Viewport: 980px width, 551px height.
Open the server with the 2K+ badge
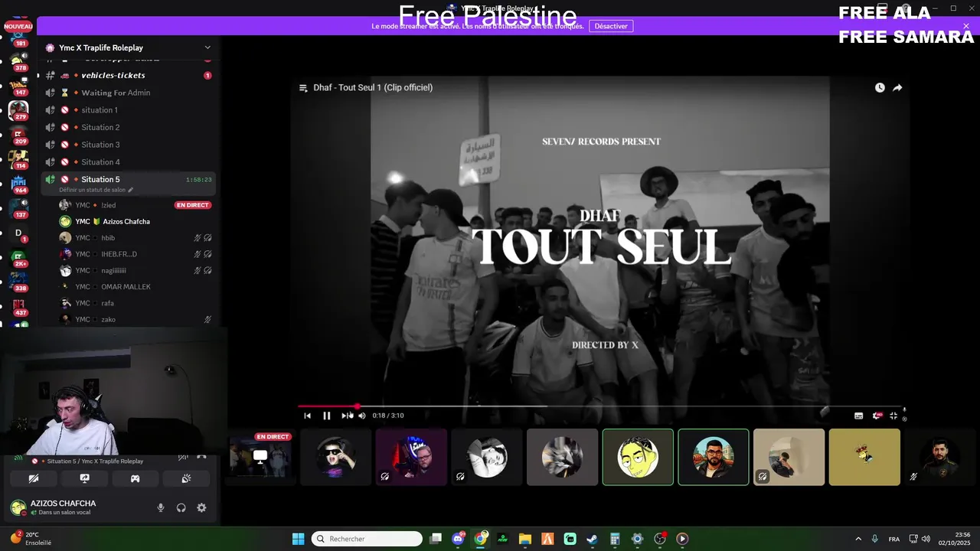[18, 257]
